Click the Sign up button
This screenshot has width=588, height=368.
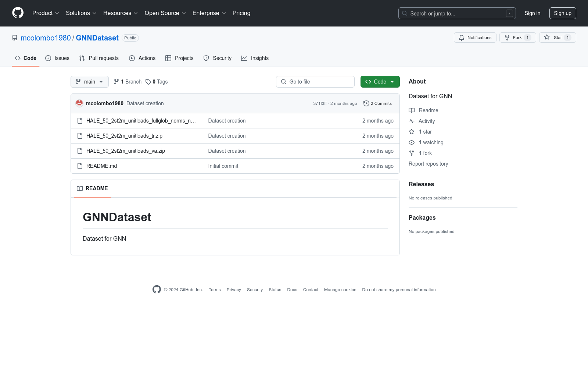(563, 13)
